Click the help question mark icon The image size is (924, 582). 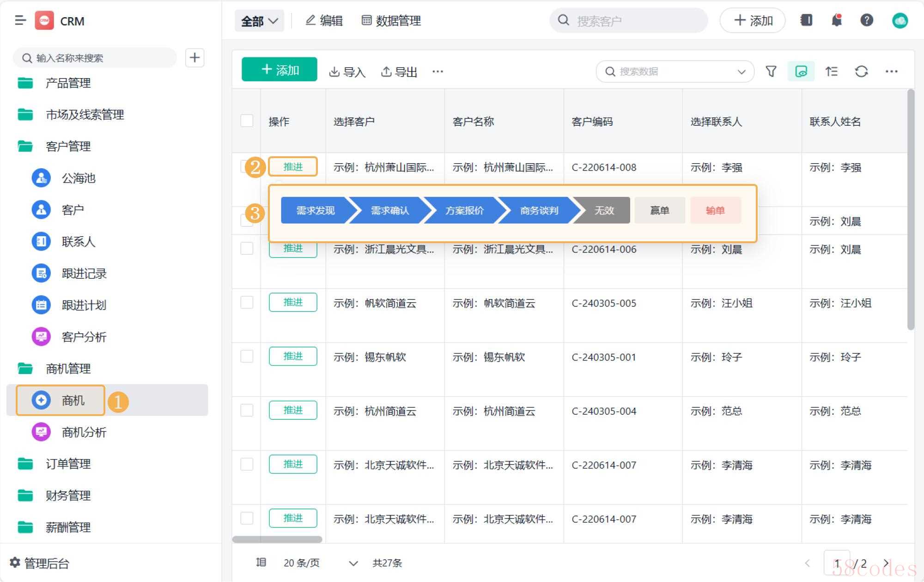[x=867, y=20]
